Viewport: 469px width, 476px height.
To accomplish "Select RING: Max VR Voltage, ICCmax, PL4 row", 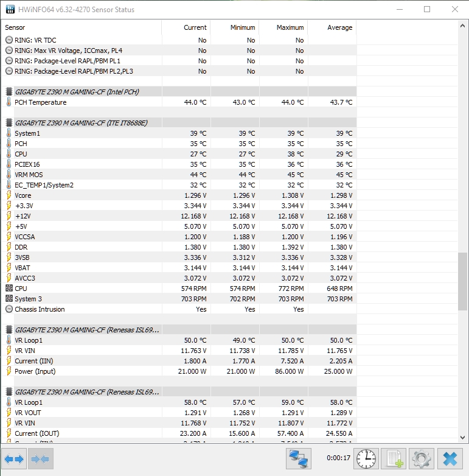I will [69, 51].
